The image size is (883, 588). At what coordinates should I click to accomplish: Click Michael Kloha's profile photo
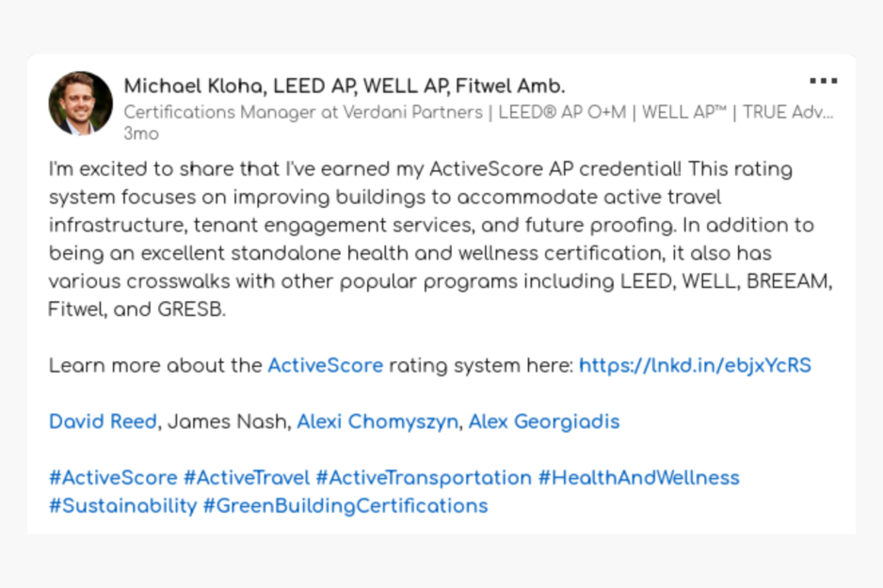coord(81,103)
